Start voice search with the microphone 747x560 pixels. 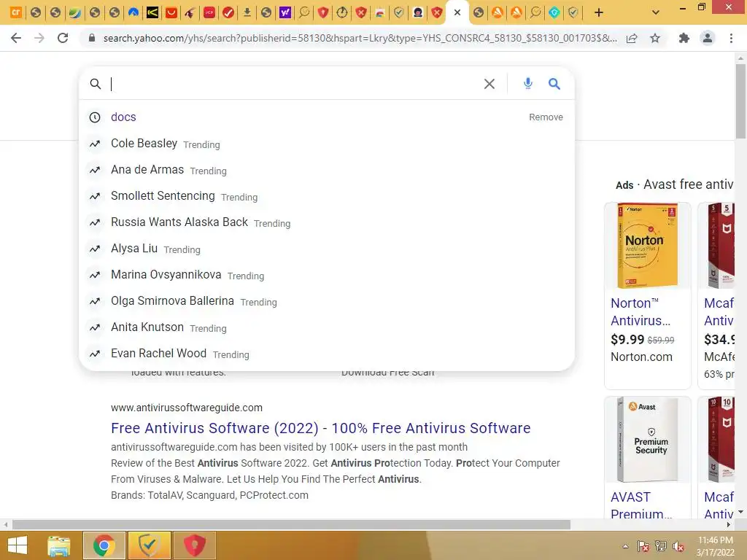[x=528, y=84]
